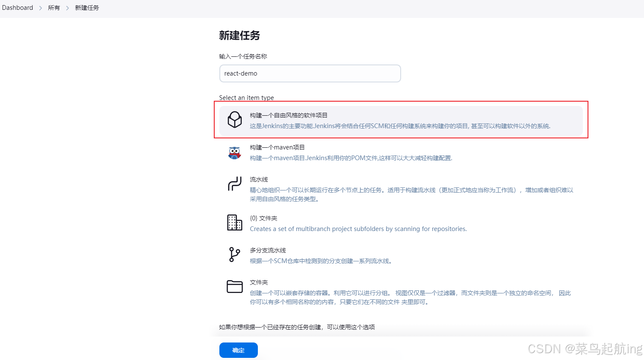644x360 pixels.
Task: Select 构建一个maven项目 title
Action: (x=277, y=147)
